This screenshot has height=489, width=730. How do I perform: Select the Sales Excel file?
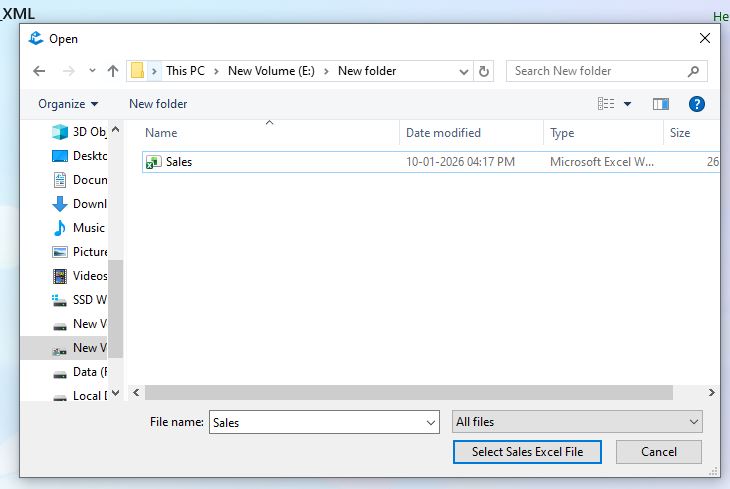tap(431, 162)
